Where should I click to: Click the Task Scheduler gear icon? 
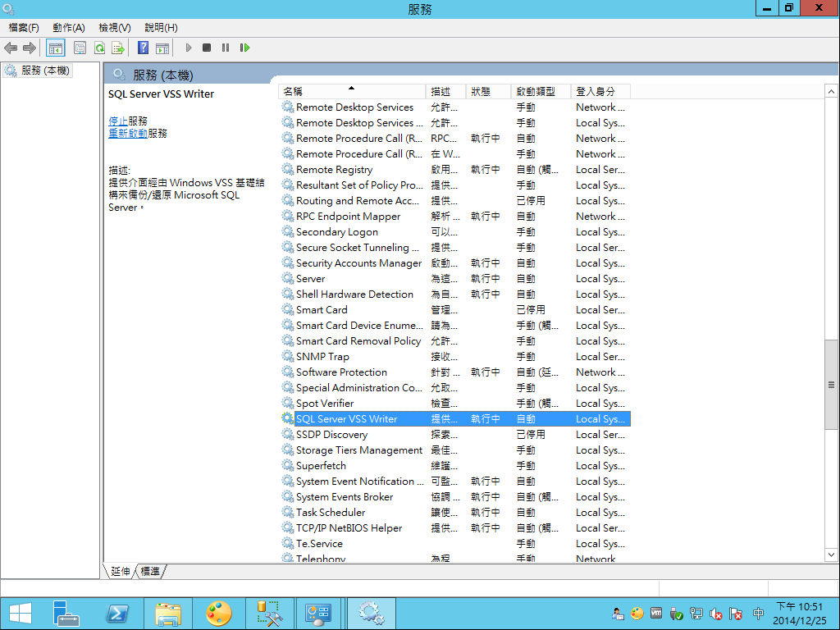pyautogui.click(x=288, y=512)
